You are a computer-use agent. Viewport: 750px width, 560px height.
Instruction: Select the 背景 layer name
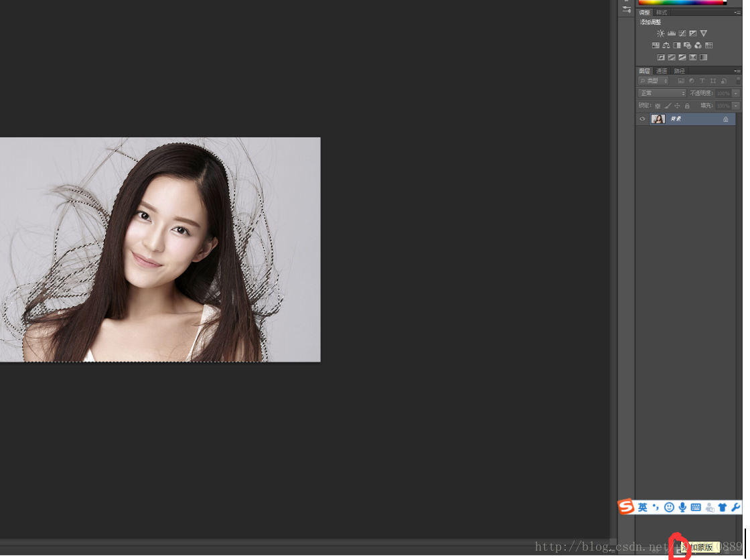pos(676,119)
